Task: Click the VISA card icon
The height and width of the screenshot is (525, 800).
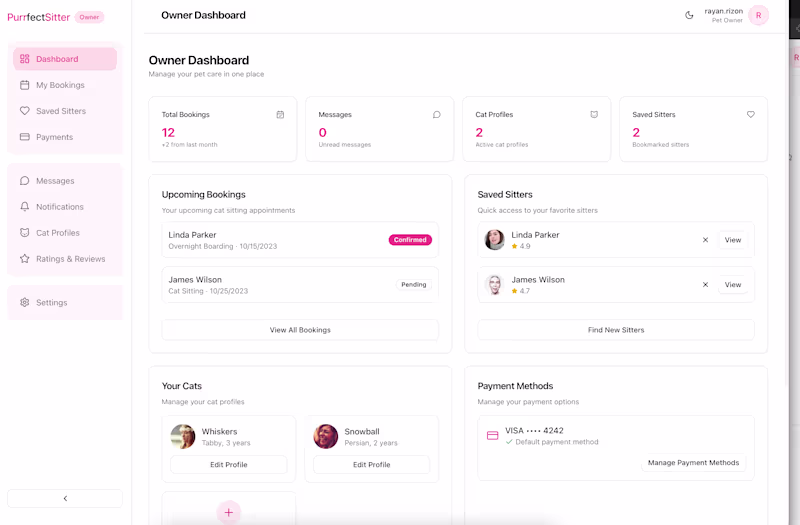Action: 492,436
